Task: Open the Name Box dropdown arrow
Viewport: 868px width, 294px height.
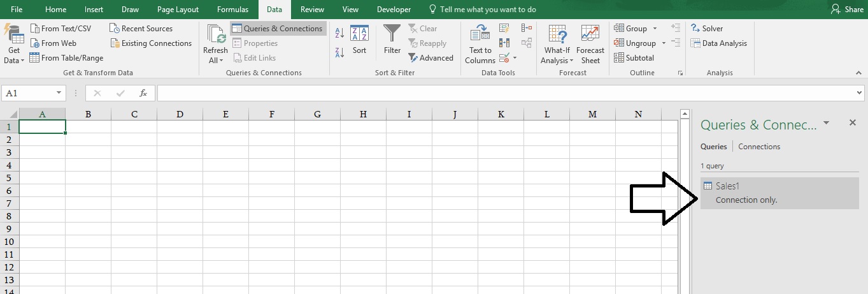Action: click(x=59, y=93)
